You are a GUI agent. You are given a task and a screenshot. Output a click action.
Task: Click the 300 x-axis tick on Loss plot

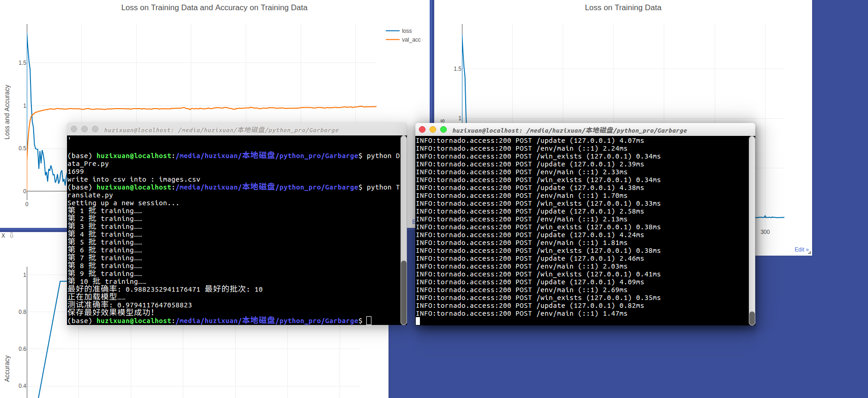click(x=765, y=232)
